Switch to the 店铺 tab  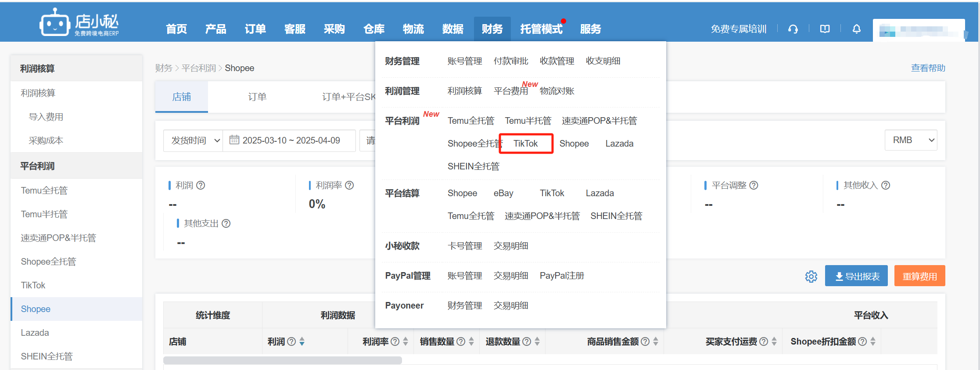click(182, 97)
